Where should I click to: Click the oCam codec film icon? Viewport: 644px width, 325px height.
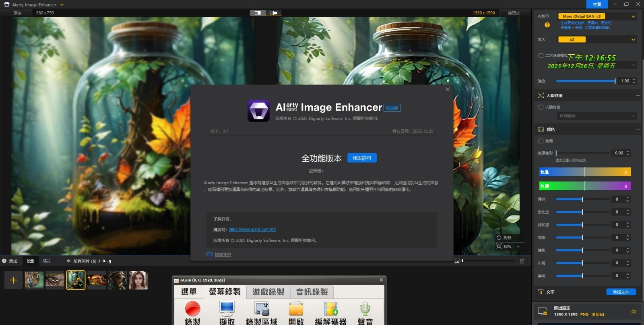(x=330, y=309)
